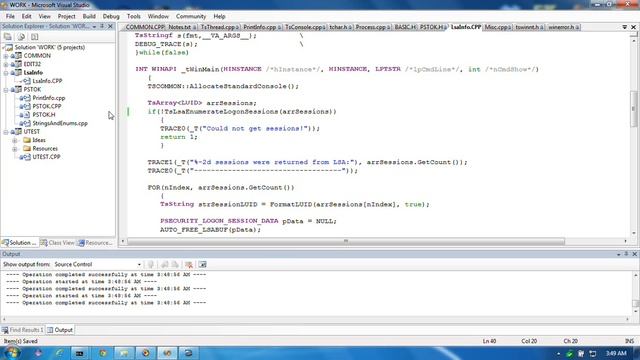Select UTEST.CPP file in tree
This screenshot has height=360, width=640.
46,157
